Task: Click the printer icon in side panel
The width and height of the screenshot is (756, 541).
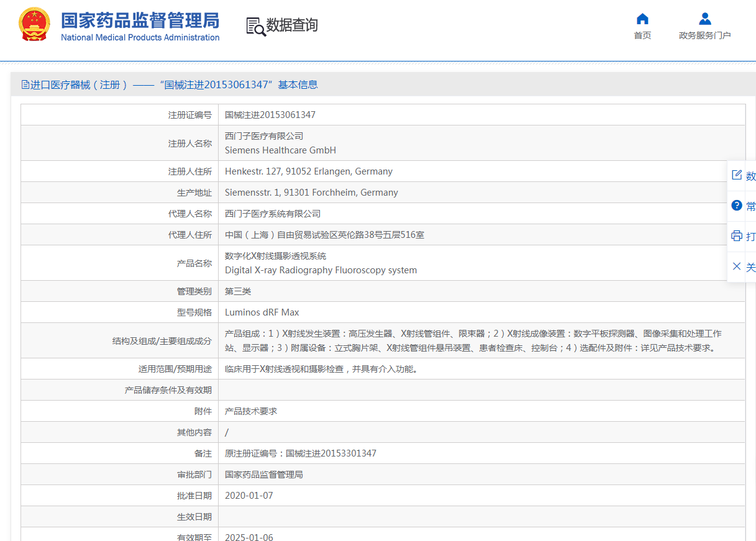Action: [x=737, y=236]
